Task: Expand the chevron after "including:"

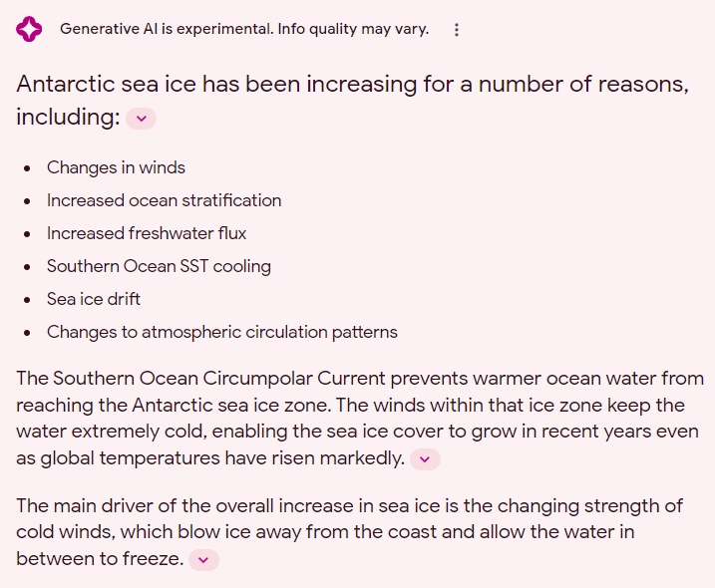Action: (141, 119)
